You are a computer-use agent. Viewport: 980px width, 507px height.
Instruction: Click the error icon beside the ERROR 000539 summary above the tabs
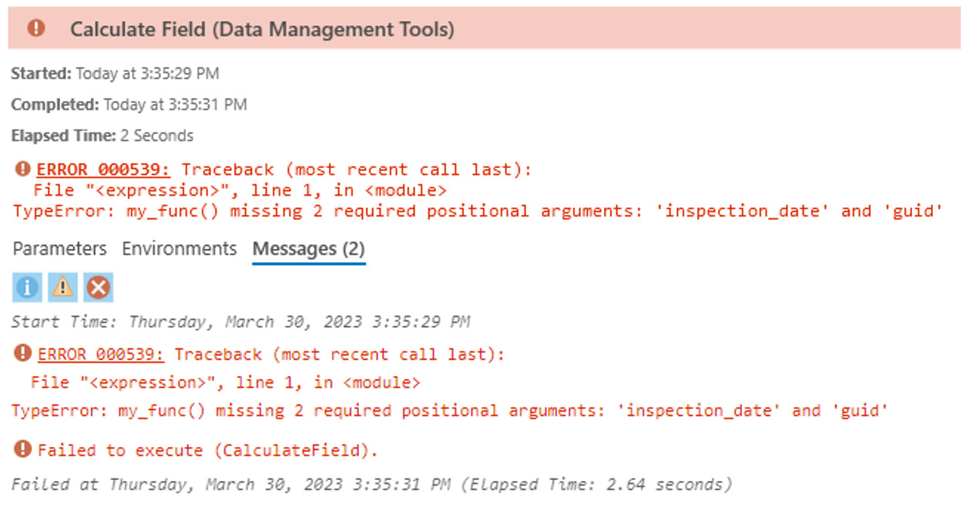point(23,169)
